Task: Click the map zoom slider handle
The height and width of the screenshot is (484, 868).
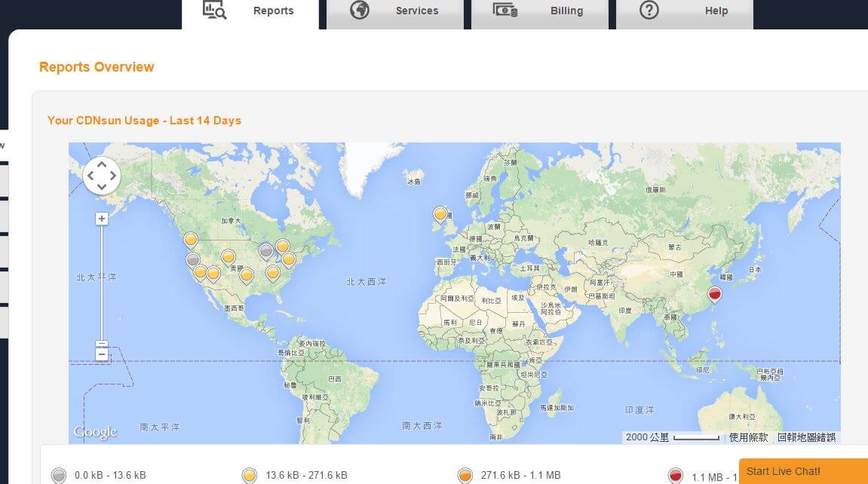Action: tap(101, 344)
